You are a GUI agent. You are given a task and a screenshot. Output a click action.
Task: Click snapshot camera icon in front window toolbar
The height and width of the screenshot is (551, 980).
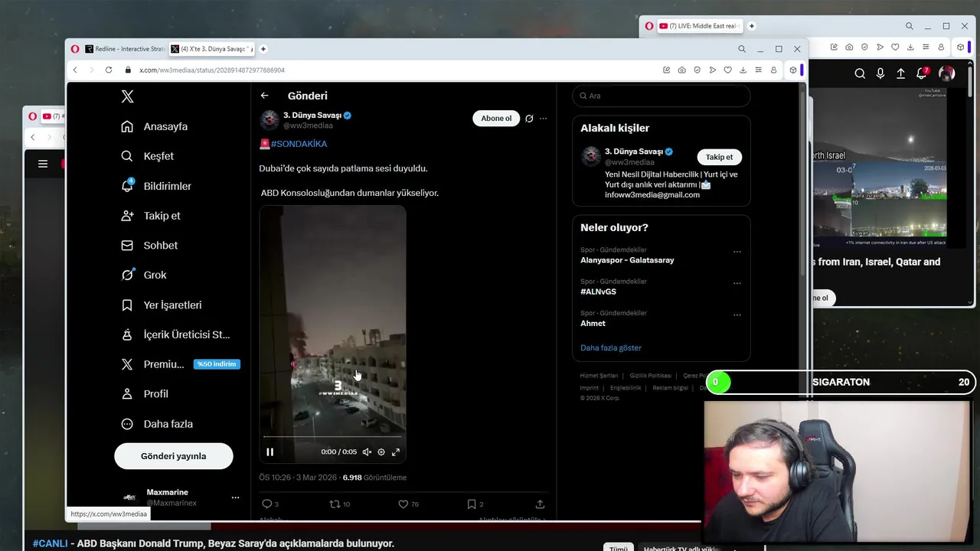[x=681, y=70]
